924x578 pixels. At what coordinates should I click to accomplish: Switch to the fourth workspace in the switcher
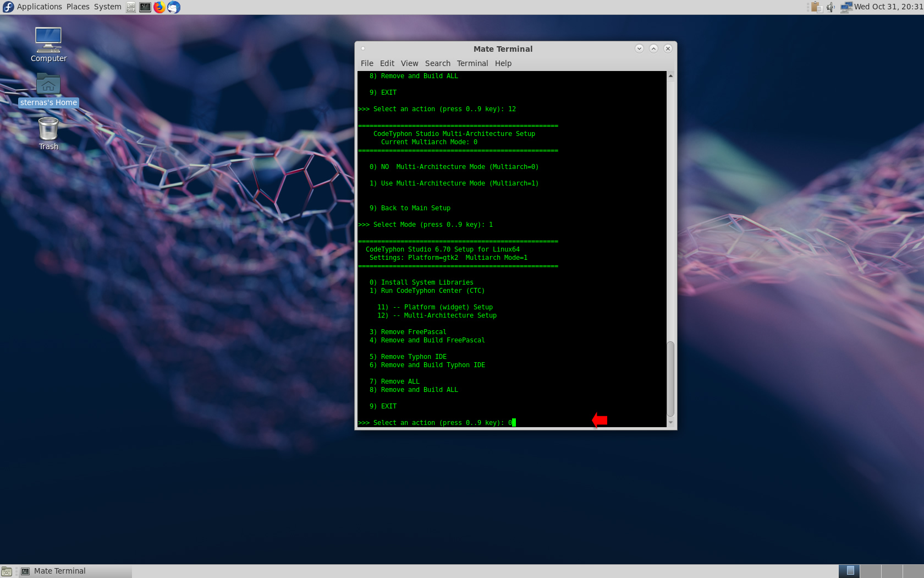pos(913,571)
